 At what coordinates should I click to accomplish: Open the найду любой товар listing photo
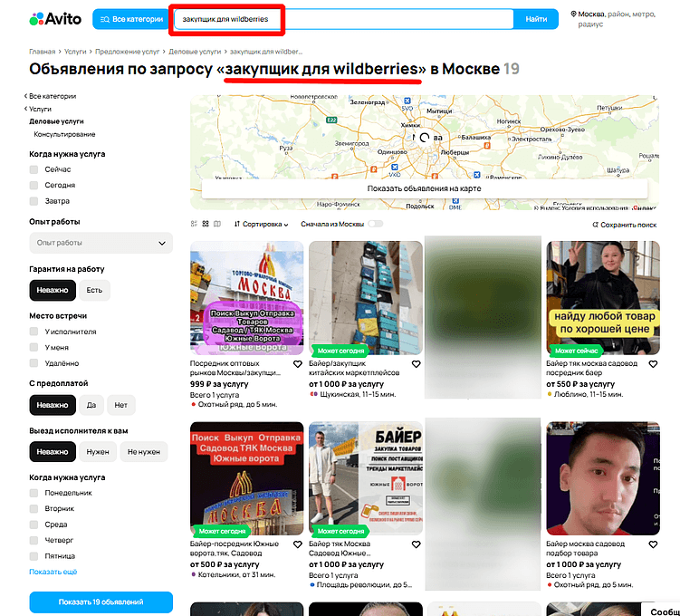pos(603,298)
